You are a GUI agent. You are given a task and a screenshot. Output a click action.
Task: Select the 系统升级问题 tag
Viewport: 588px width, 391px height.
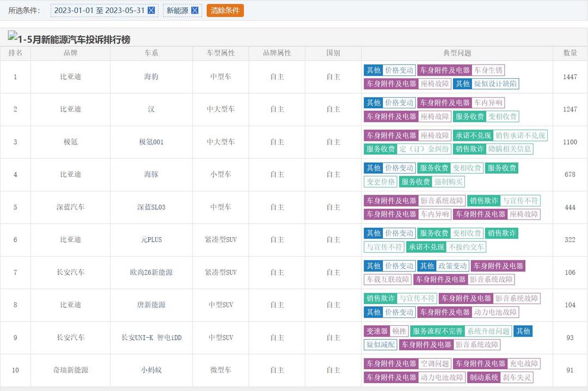pyautogui.click(x=488, y=331)
